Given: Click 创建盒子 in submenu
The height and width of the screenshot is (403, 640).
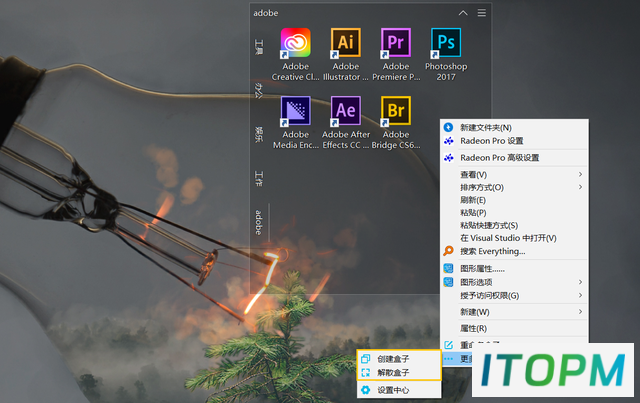Looking at the screenshot, I should pyautogui.click(x=399, y=359).
